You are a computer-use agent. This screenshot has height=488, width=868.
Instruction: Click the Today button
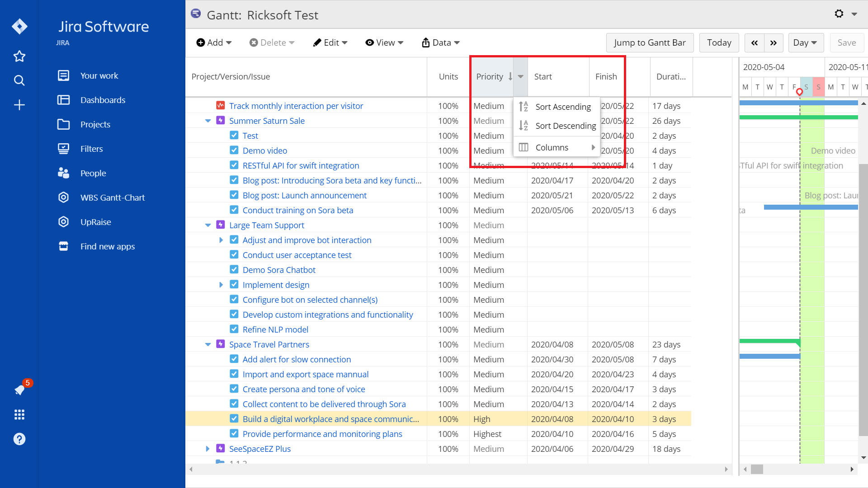(x=719, y=42)
